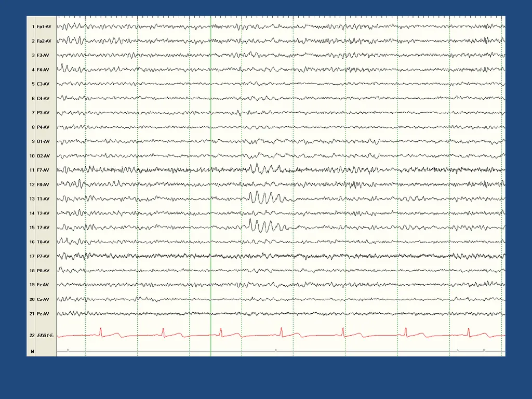Select channel label 15 T7-AV

(39, 228)
